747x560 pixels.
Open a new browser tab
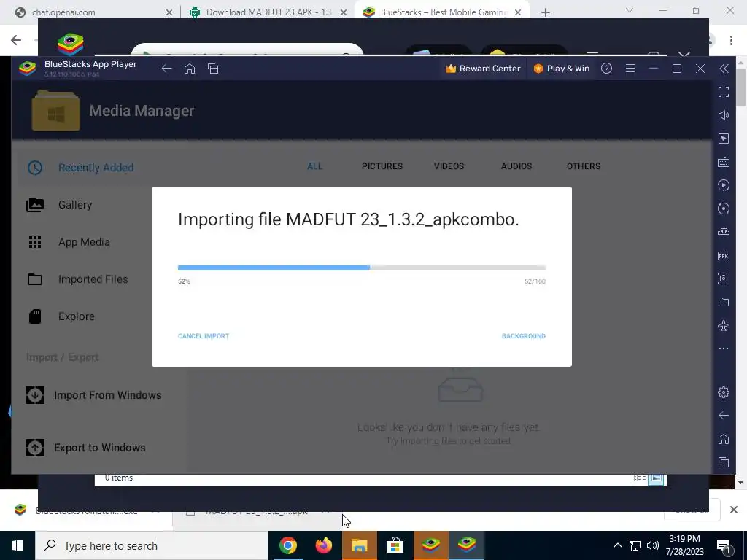(546, 12)
